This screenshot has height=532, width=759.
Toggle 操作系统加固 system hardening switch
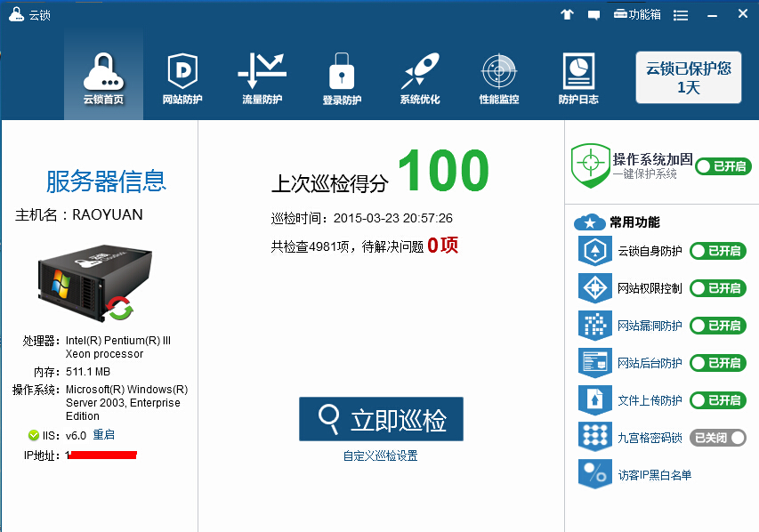(723, 166)
